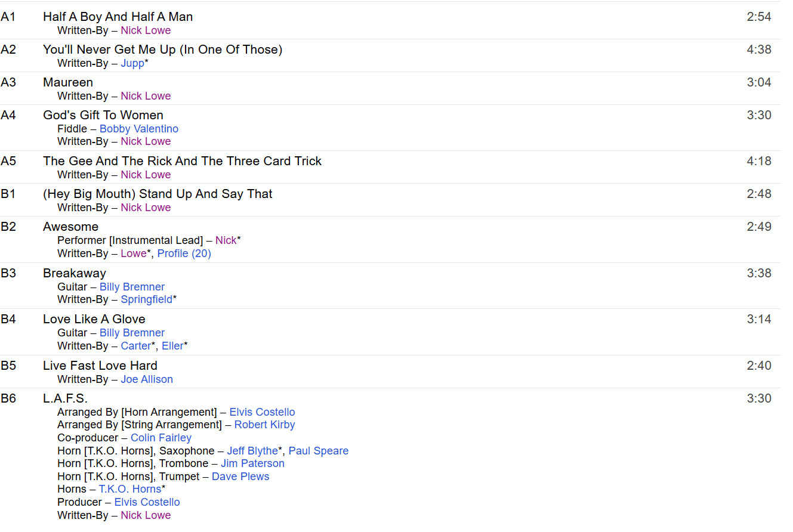
Task: Select the track title "Love Like A Glove"
Action: coord(94,319)
